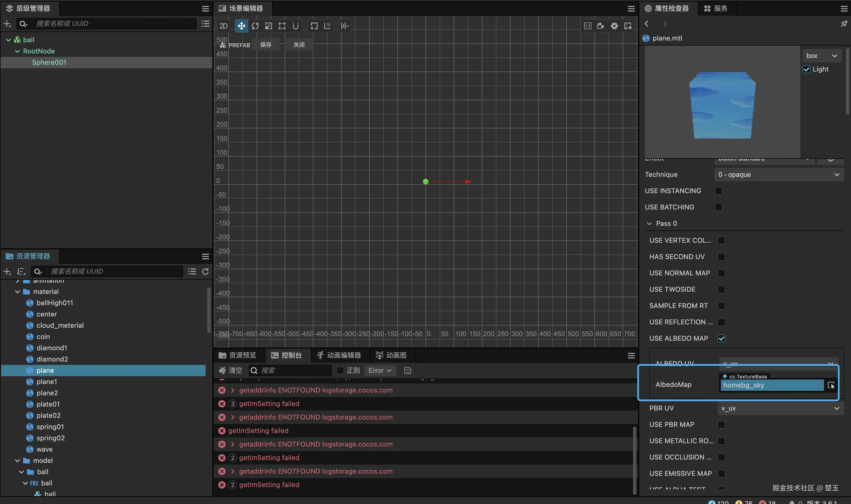Click the scene camera settings icon
This screenshot has width=851, height=504.
coord(600,26)
